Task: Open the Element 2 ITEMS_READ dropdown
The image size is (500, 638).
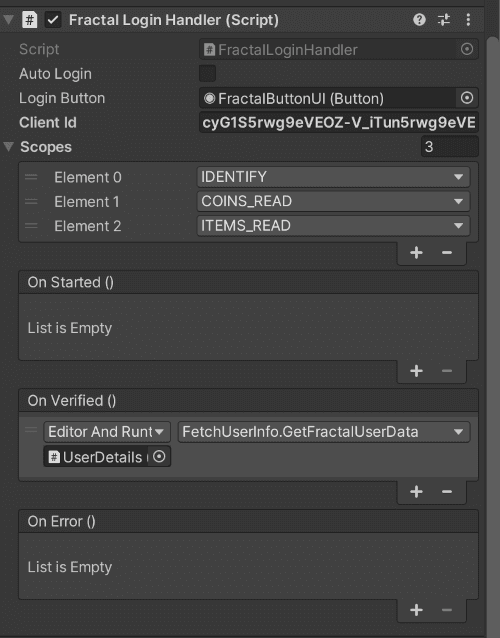Action: click(334, 226)
